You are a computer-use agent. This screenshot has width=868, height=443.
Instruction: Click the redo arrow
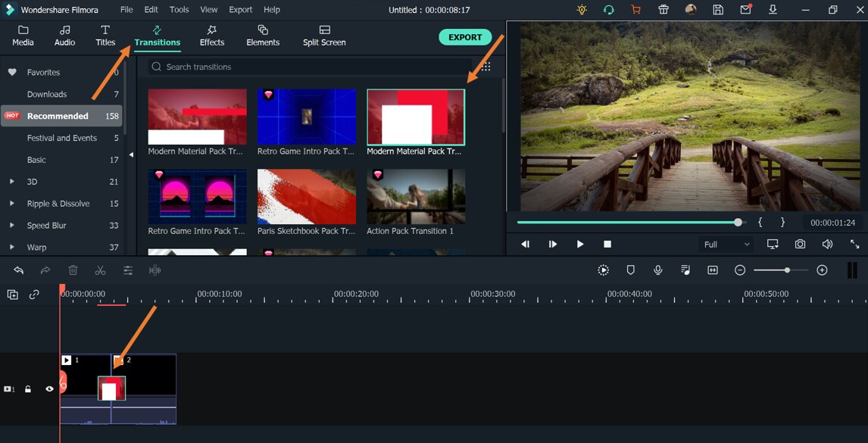coord(45,270)
